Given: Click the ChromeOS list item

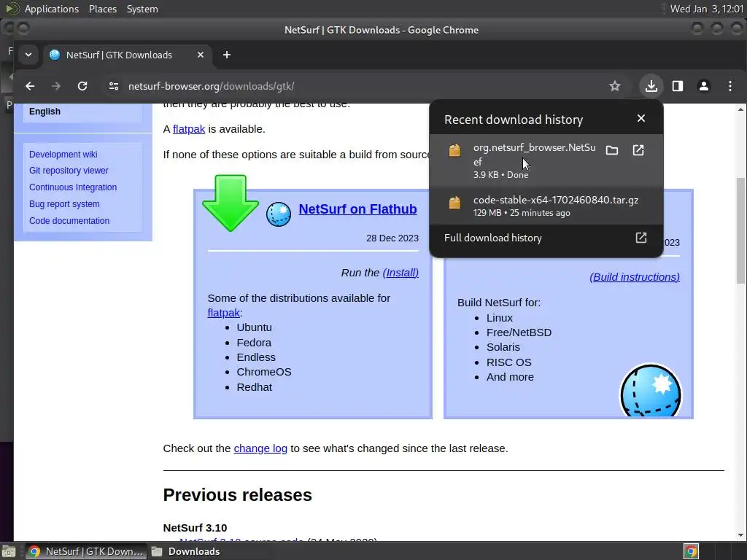Looking at the screenshot, I should coord(264,372).
